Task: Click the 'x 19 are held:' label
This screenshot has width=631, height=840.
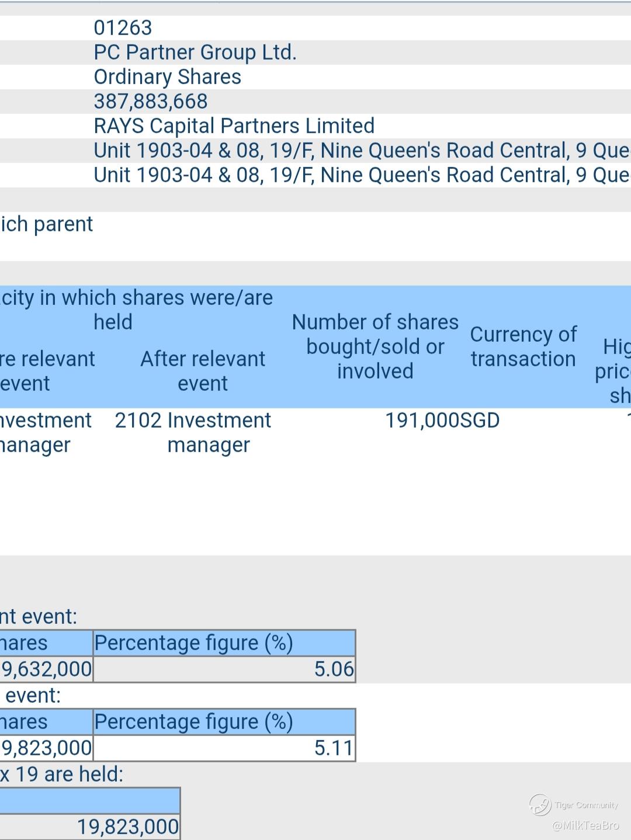Action: [x=62, y=774]
